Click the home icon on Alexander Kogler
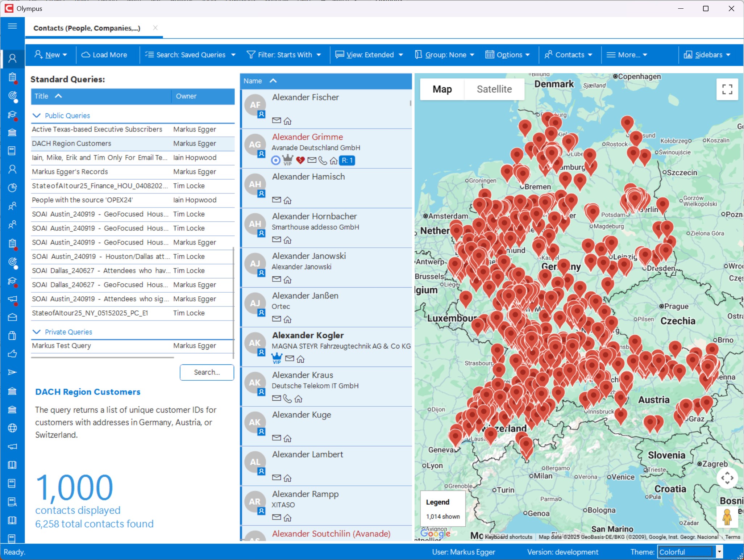 [x=300, y=359]
